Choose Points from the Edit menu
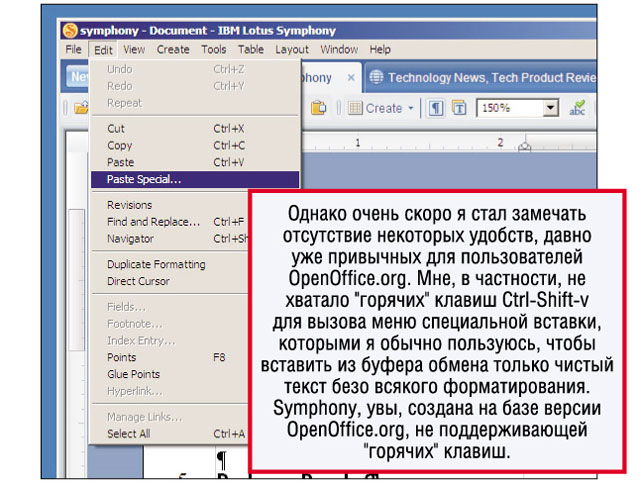 (x=170, y=357)
